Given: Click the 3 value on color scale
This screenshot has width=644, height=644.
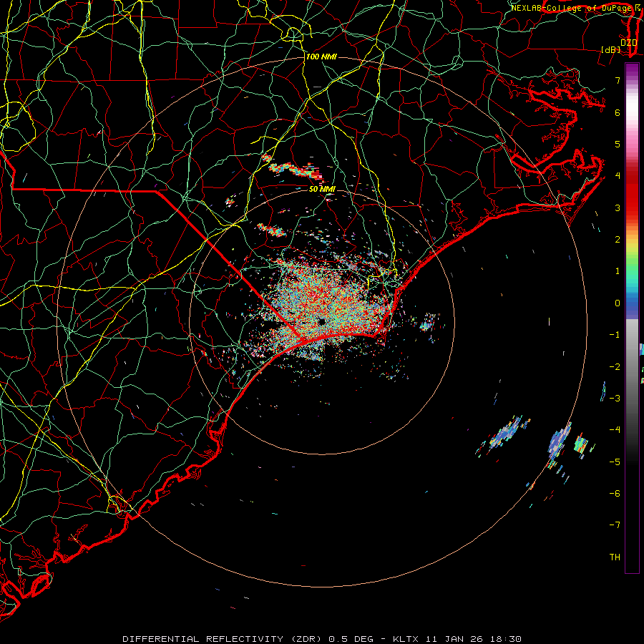Looking at the screenshot, I should (x=618, y=208).
